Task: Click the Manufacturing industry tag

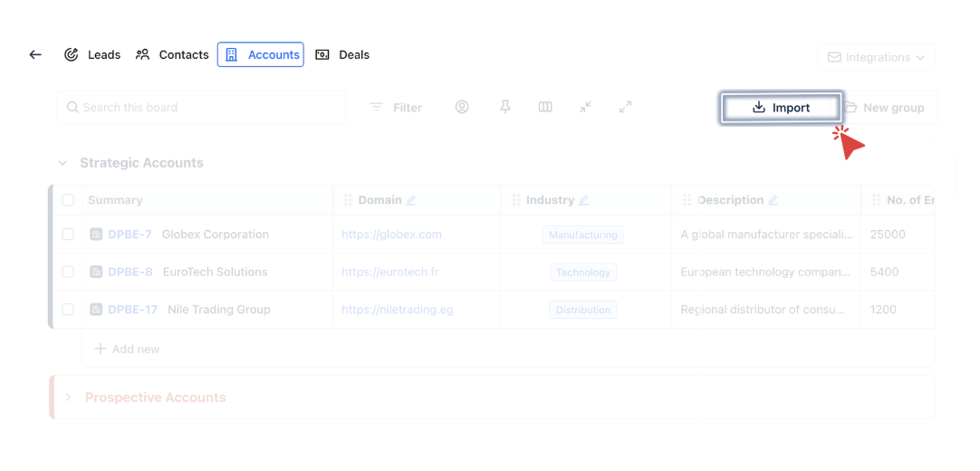Action: tap(582, 235)
